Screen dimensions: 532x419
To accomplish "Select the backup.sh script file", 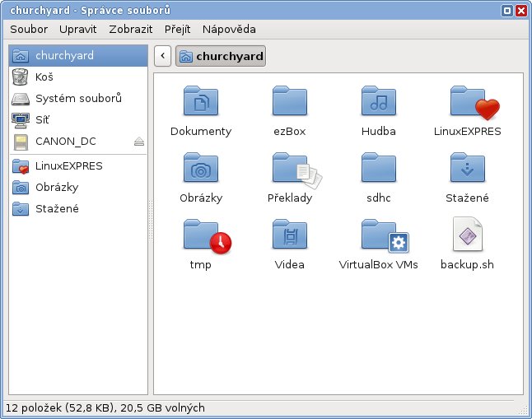I will (467, 236).
